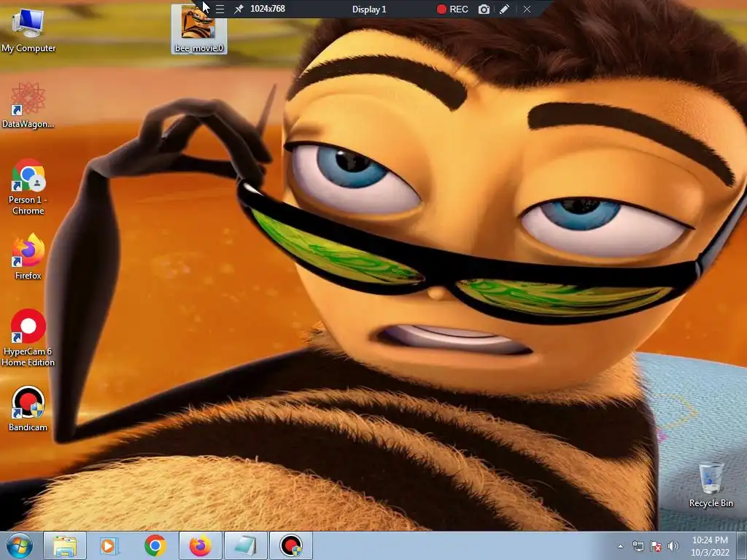Screen dimensions: 747x560
Task: Open Bandicam desktop shortcut
Action: 28,408
